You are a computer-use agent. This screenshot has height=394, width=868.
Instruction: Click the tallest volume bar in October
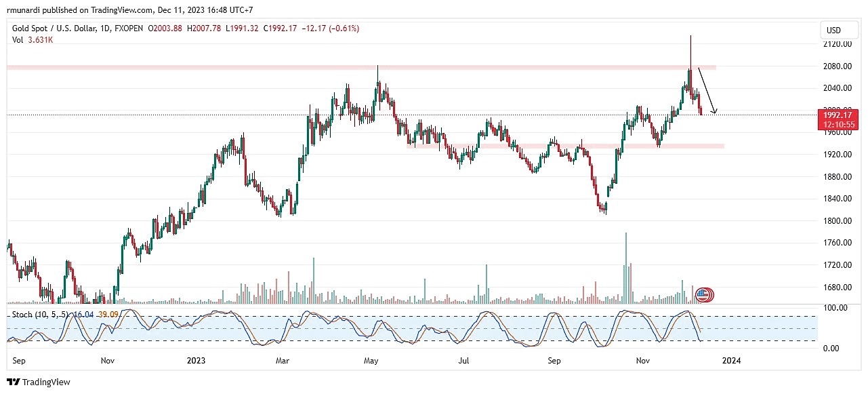click(625, 268)
